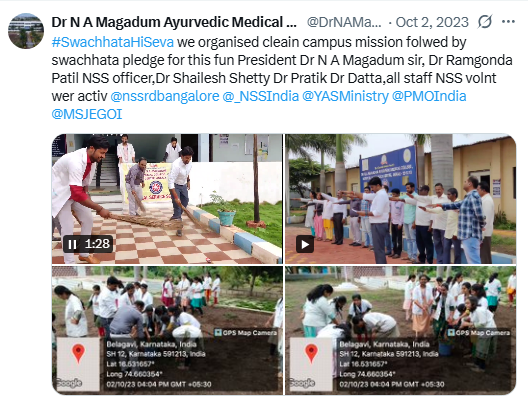This screenshot has height=404, width=528.
Task: Open the Oct 2, 2023 post timestamp
Action: 432,22
